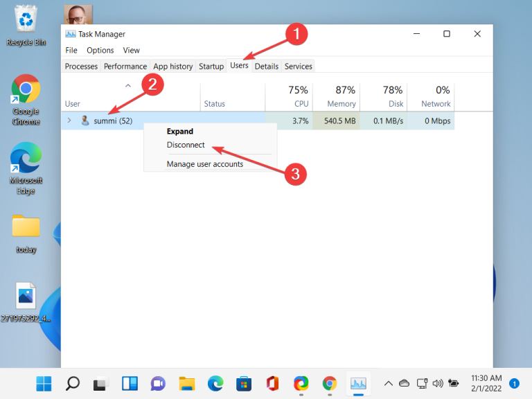Viewport: 532px width, 399px height.
Task: Open File Explorer from the taskbar
Action: [186, 383]
